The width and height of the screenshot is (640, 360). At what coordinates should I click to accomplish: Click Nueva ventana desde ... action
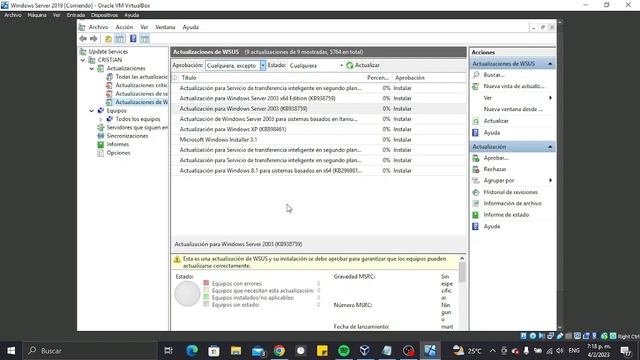point(513,109)
